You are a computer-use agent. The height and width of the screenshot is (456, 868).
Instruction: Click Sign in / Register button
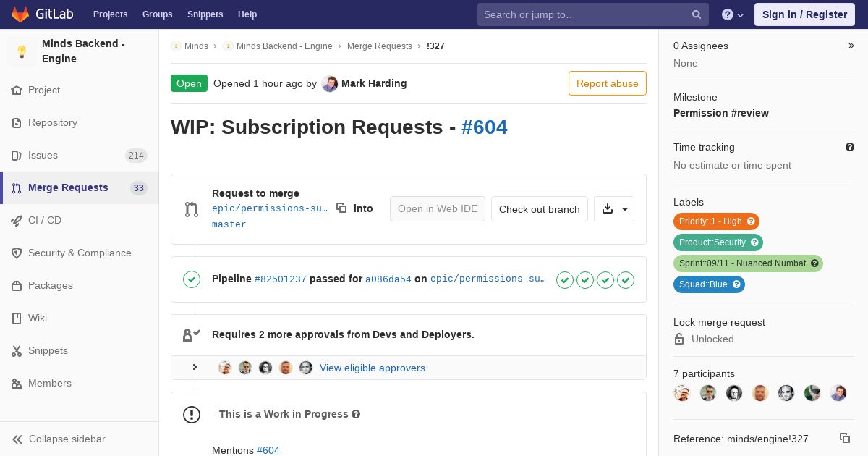(804, 14)
